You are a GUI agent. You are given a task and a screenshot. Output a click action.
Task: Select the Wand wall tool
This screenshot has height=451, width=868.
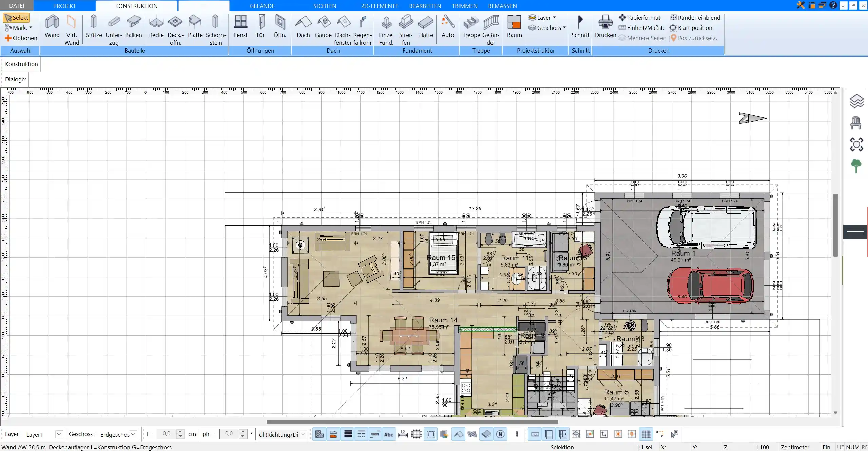[x=52, y=26]
